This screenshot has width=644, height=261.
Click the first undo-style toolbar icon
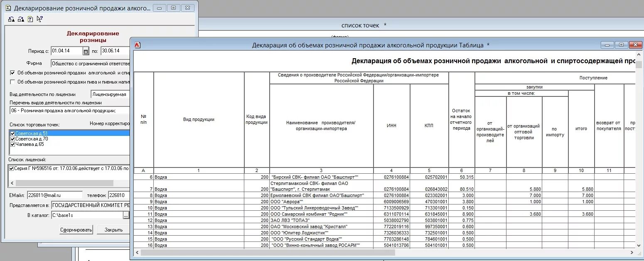tap(11, 19)
